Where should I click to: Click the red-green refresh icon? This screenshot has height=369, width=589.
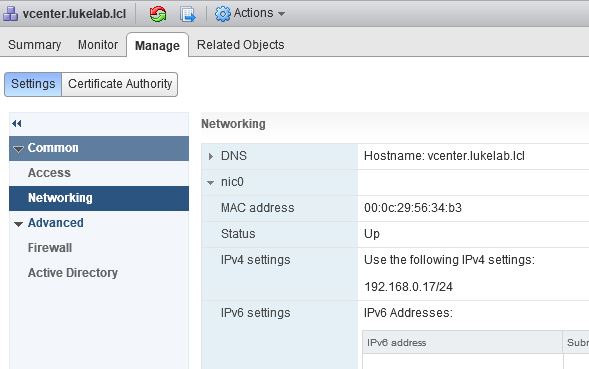158,14
